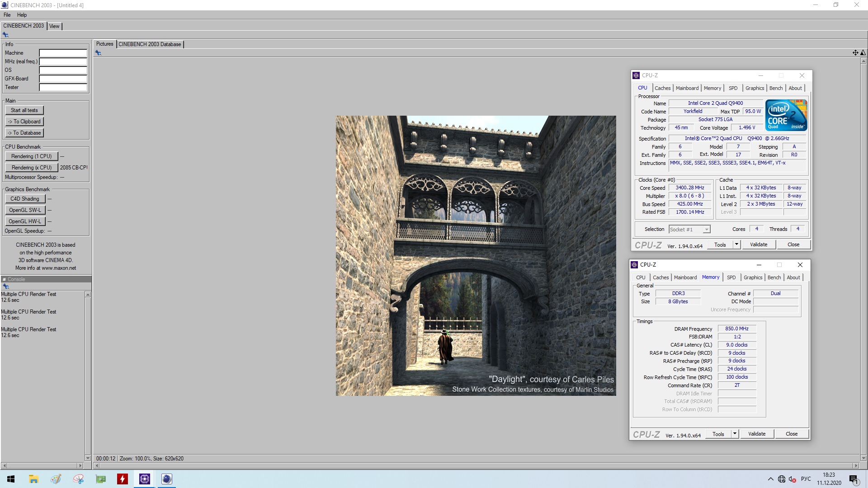Start the OpenGL SW-L test
868x488 pixels.
pyautogui.click(x=25, y=210)
